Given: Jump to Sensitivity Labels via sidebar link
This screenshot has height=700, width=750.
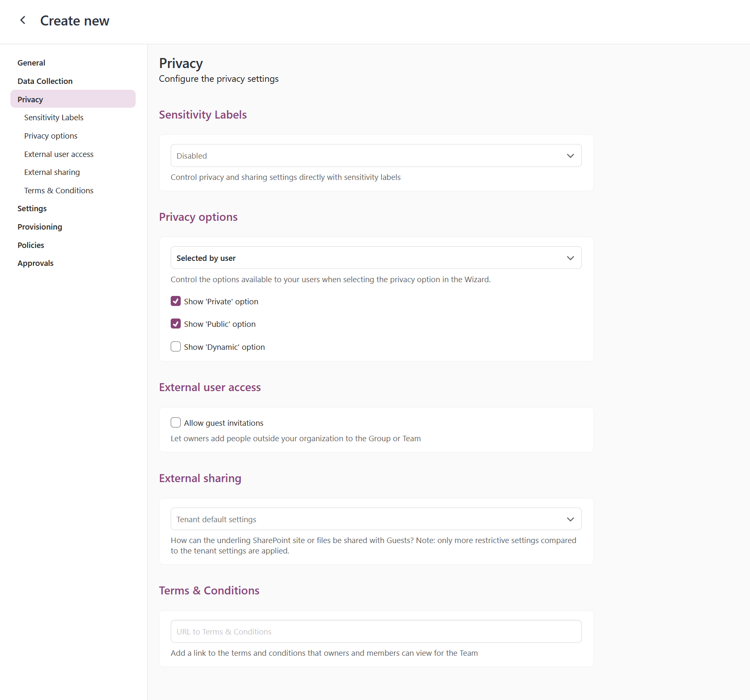Looking at the screenshot, I should tap(53, 117).
